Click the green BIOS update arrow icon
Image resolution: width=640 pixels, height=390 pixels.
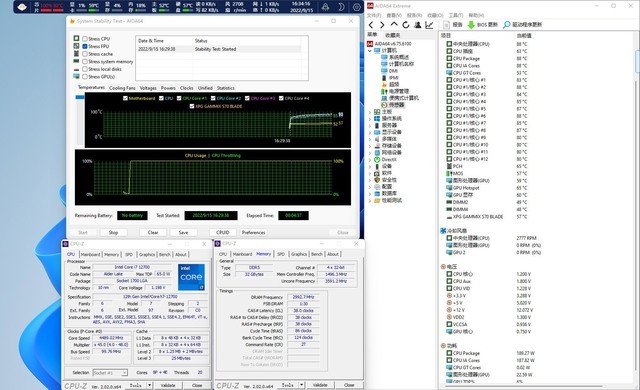(471, 25)
